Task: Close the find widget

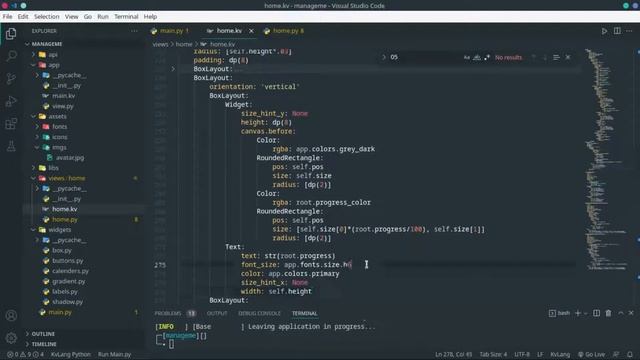Action: (x=568, y=58)
